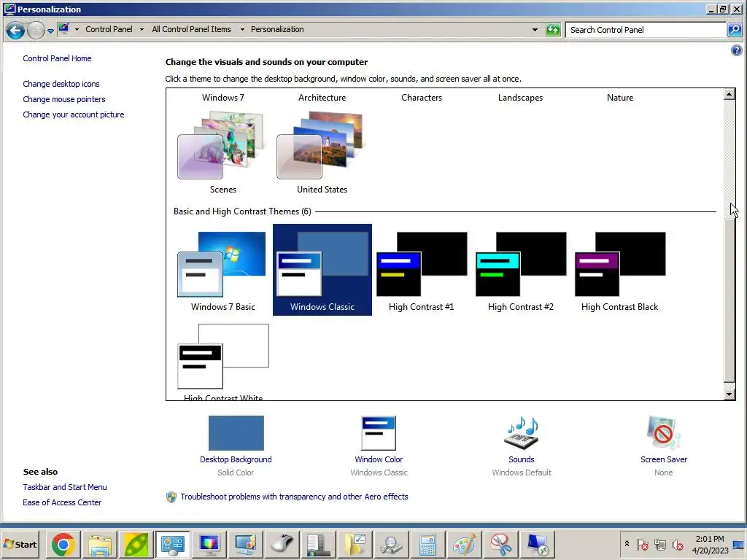
Task: Click the theme list scroll up arrow
Action: (729, 94)
